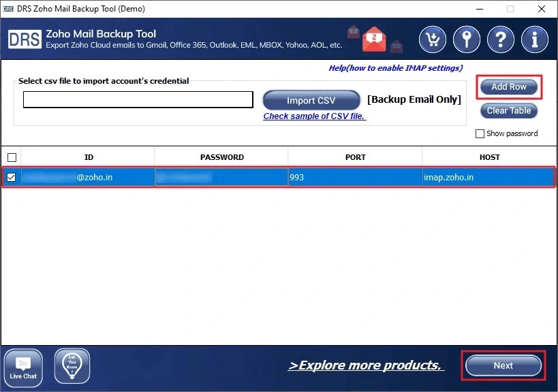Minimize the backup tool window
The height and width of the screenshot is (392, 558).
(480, 9)
